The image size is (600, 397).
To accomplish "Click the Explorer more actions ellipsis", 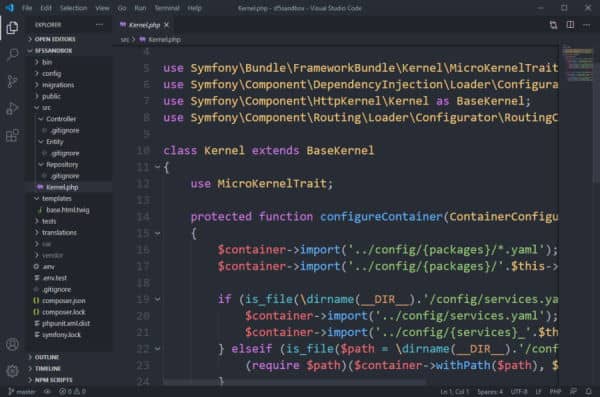I will click(99, 25).
